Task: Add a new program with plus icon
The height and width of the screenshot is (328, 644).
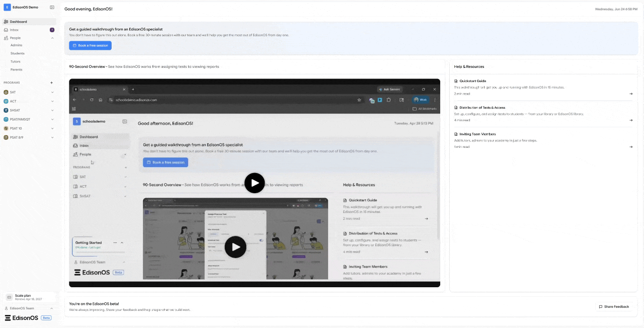Action: coord(51,83)
